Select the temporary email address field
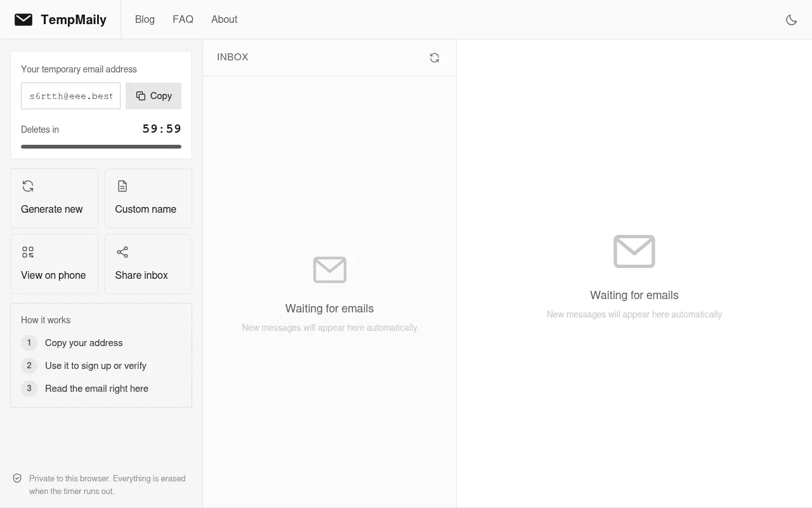The height and width of the screenshot is (508, 812). click(70, 96)
